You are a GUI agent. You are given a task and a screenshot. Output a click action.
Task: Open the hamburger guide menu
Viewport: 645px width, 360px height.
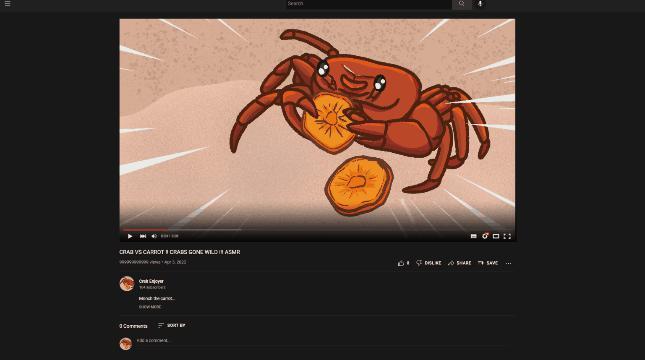point(7,4)
